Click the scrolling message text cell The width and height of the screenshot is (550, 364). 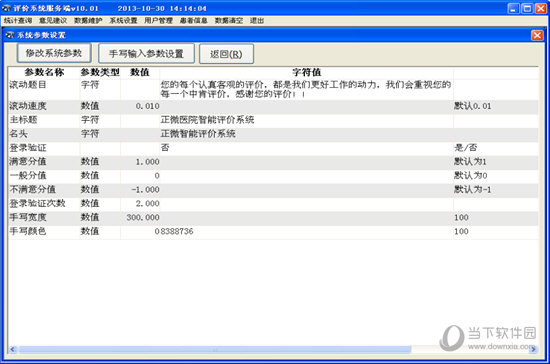pyautogui.click(x=306, y=89)
